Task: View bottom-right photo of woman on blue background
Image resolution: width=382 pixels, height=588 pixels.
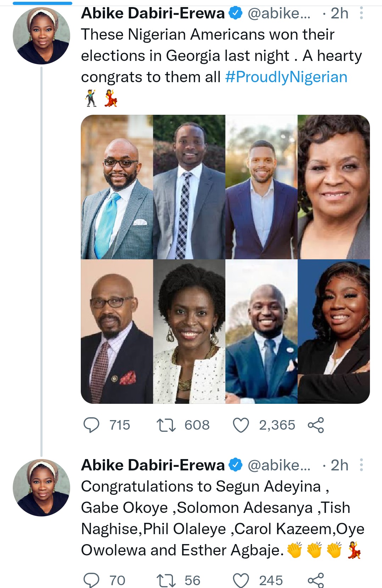Action: [x=333, y=332]
